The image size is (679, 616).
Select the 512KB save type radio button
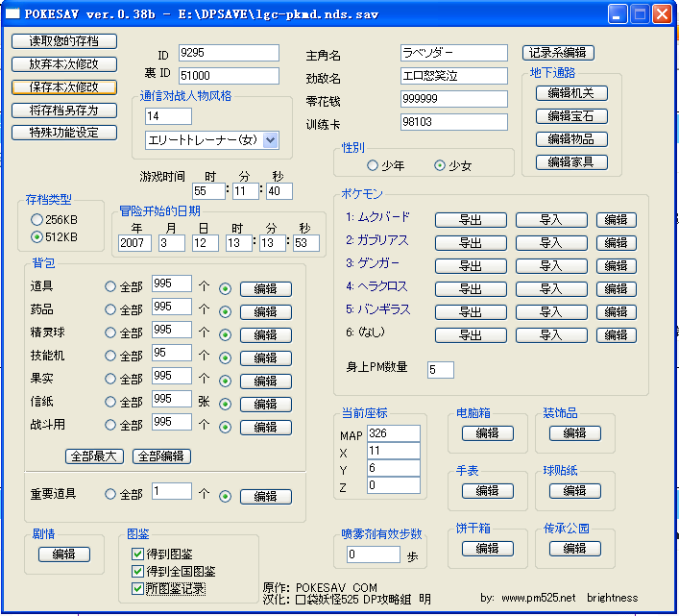coord(36,237)
